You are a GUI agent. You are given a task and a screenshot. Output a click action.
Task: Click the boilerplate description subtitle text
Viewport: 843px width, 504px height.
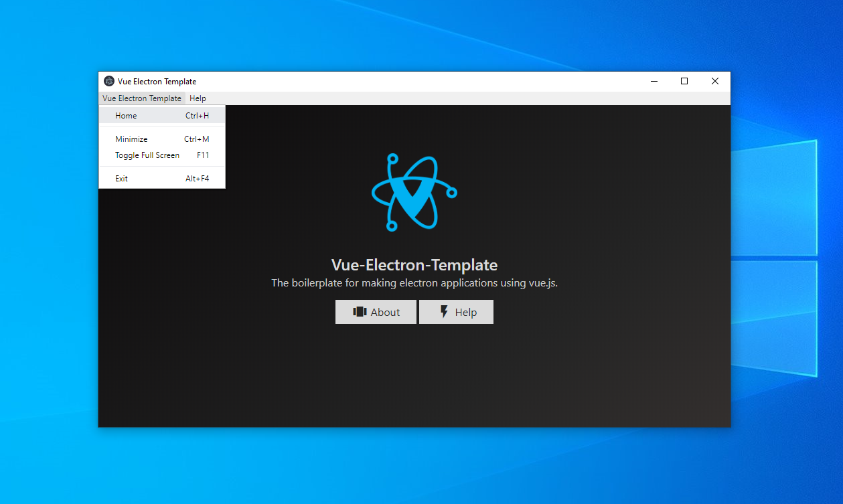click(414, 283)
